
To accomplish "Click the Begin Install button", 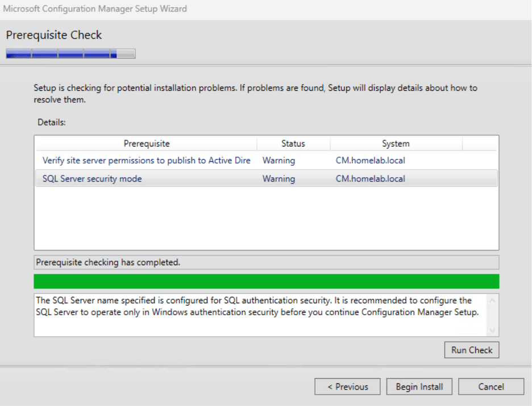I will click(x=419, y=386).
